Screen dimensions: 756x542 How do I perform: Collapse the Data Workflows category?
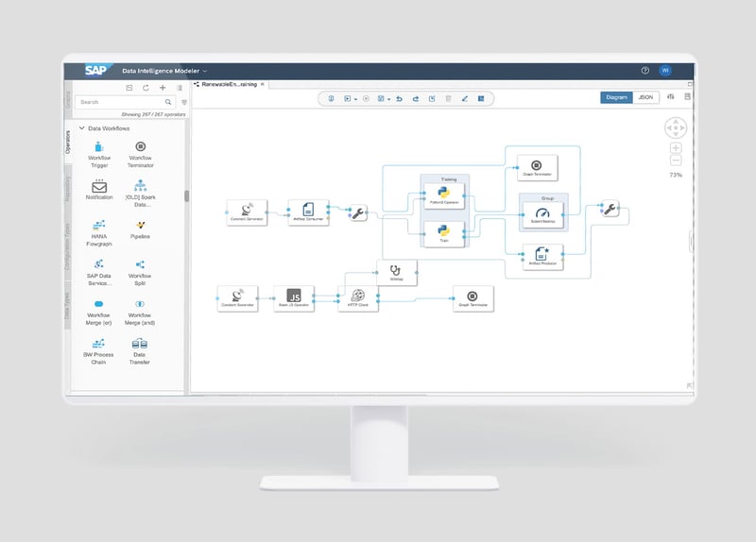(82, 128)
